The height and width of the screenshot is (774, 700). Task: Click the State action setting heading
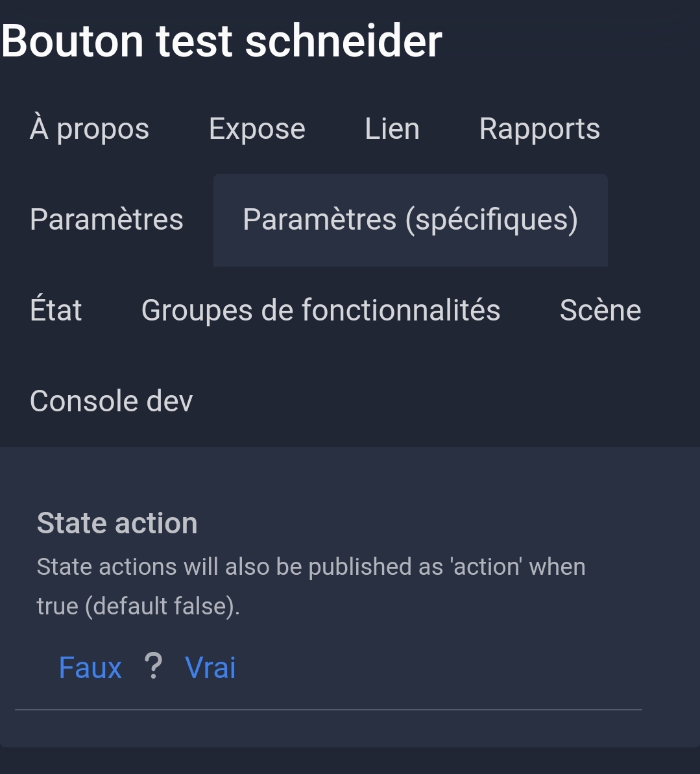click(117, 523)
